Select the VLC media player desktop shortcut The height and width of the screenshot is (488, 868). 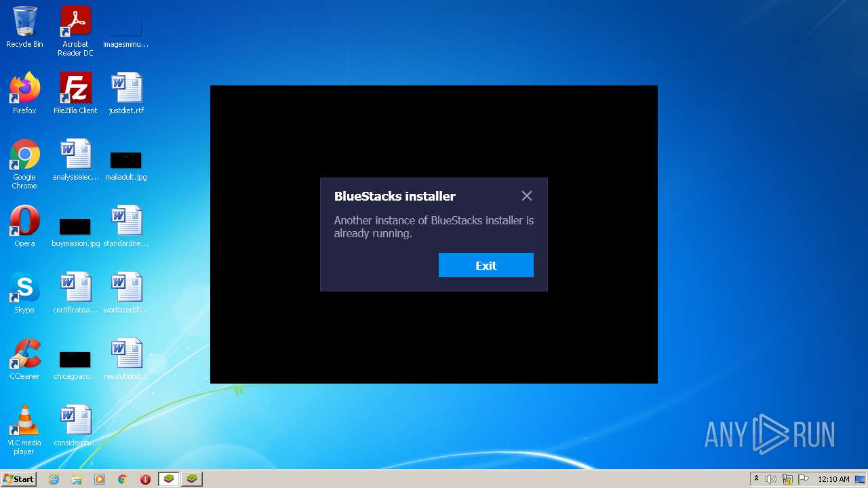[24, 430]
